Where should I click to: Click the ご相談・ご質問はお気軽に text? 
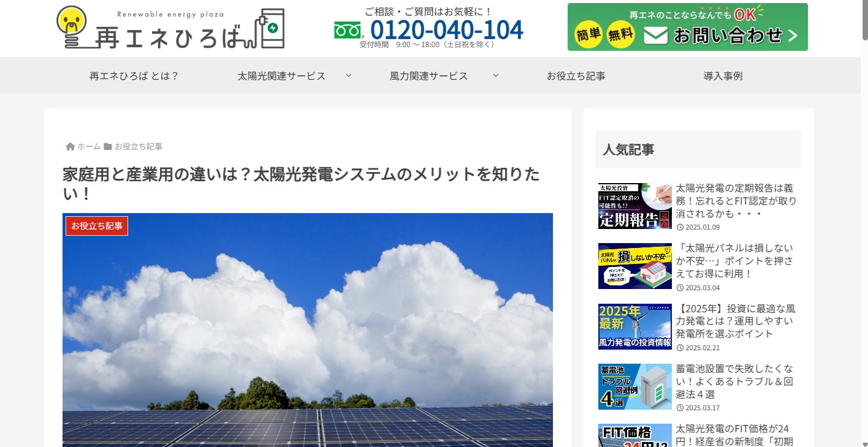428,11
